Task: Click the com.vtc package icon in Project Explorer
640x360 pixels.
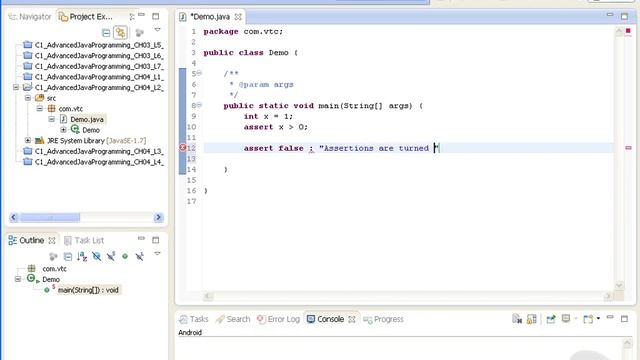Action: 51,109
